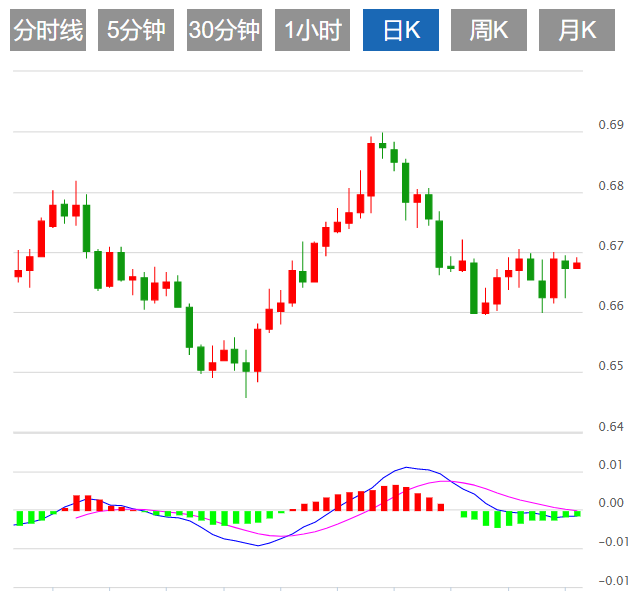This screenshot has height=591, width=638.
Task: Click the last red candlestick on the right
Action: 577,265
